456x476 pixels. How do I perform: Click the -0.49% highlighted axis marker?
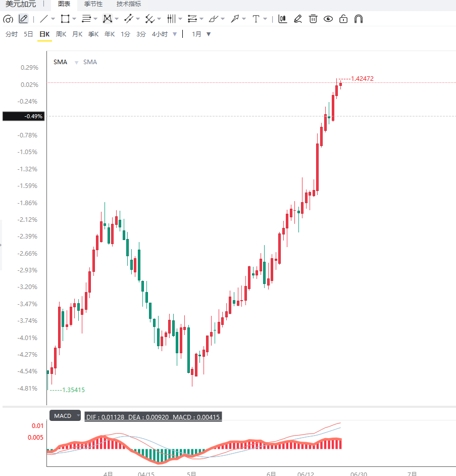(24, 116)
